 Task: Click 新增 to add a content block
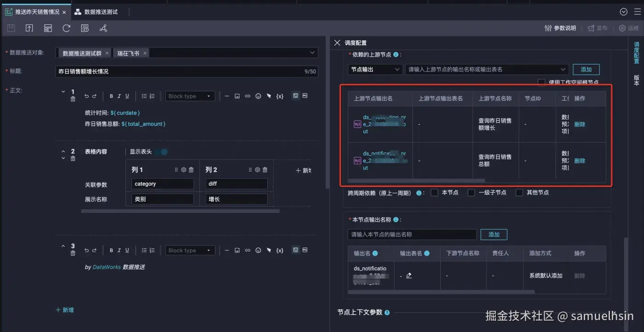[65, 310]
